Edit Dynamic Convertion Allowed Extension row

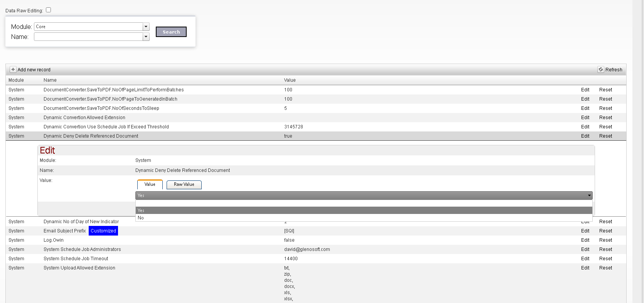pos(585,118)
